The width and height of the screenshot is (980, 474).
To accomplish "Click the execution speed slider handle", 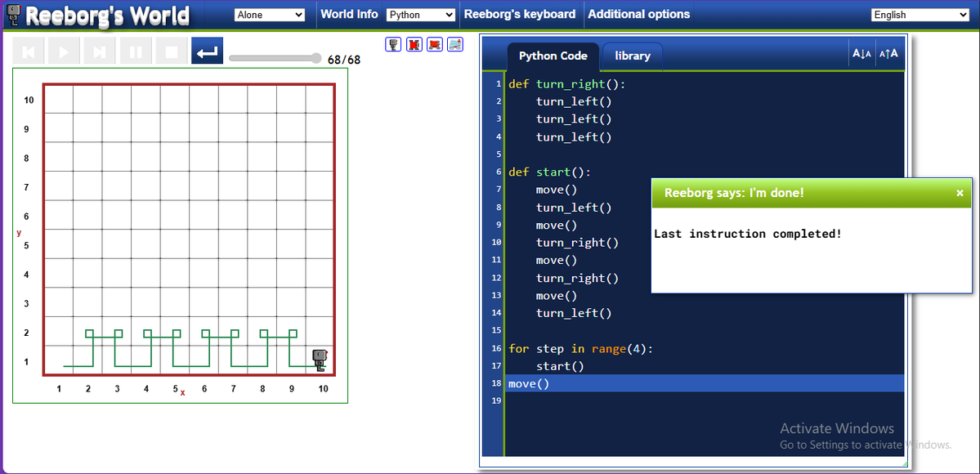I will tap(316, 58).
